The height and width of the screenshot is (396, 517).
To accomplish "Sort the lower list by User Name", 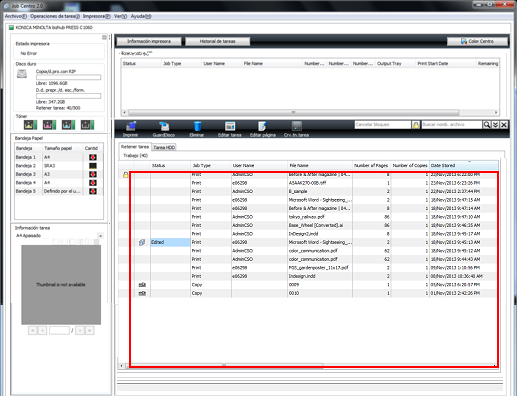I will (x=259, y=165).
